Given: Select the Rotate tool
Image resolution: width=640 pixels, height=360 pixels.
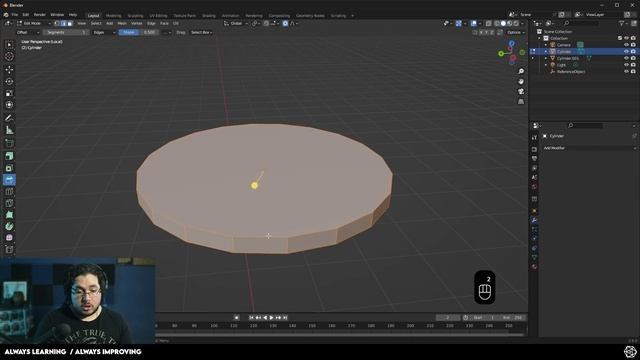Looking at the screenshot, I should [x=9, y=81].
